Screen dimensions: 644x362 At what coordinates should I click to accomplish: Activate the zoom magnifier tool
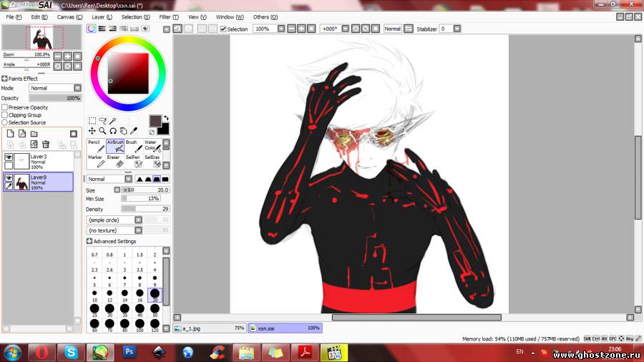pos(102,131)
